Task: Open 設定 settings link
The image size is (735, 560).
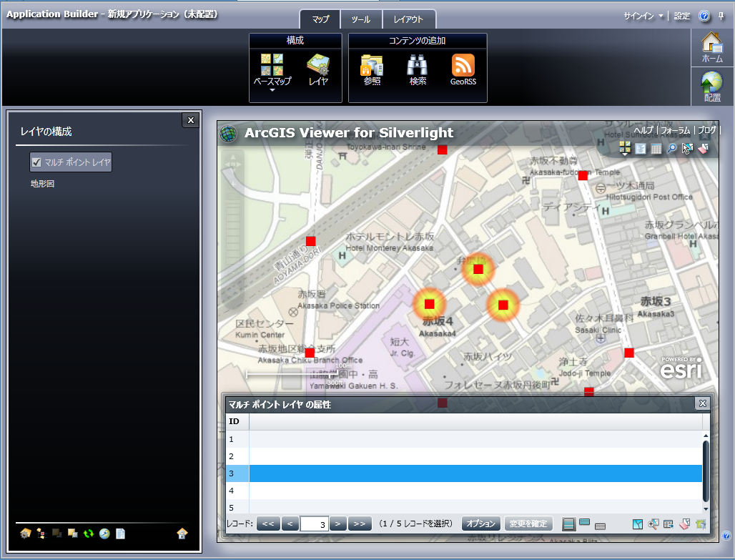Action: tap(682, 16)
